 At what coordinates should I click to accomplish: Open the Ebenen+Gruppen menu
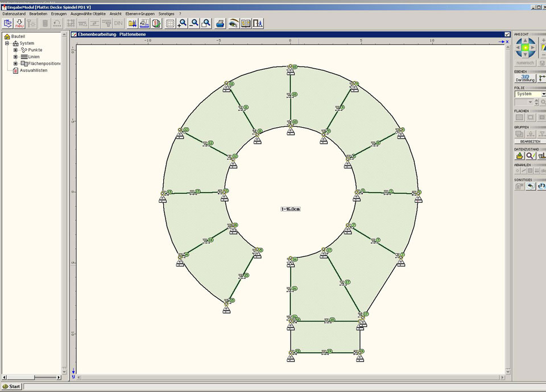140,13
